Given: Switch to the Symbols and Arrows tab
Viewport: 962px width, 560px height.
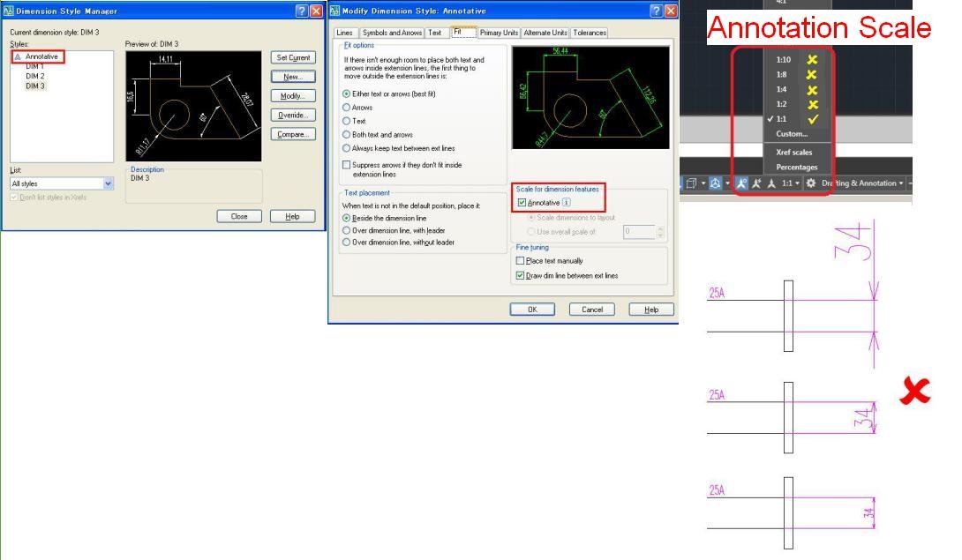Looking at the screenshot, I should 392,33.
